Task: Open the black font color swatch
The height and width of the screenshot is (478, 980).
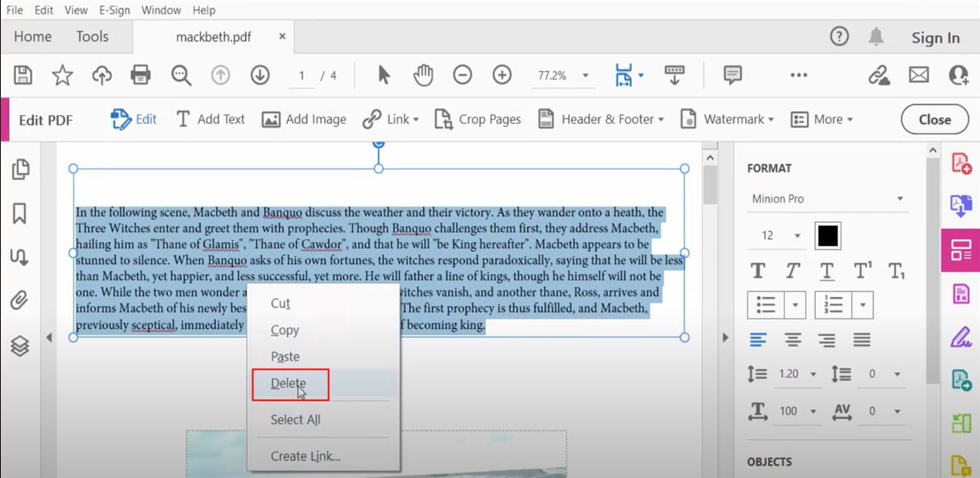Action: pos(828,236)
